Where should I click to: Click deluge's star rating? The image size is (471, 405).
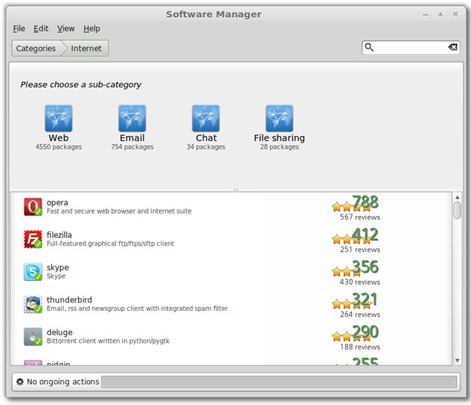(351, 337)
